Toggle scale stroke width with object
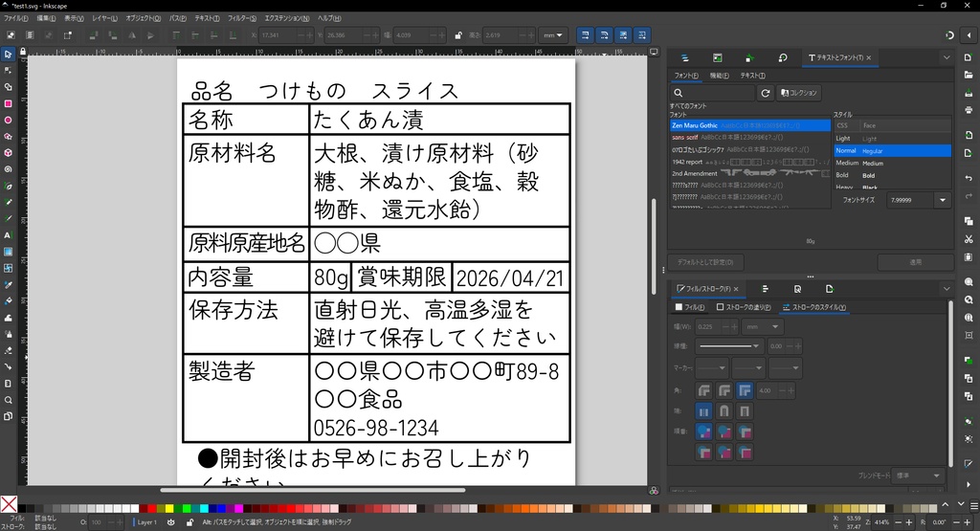 pos(585,35)
